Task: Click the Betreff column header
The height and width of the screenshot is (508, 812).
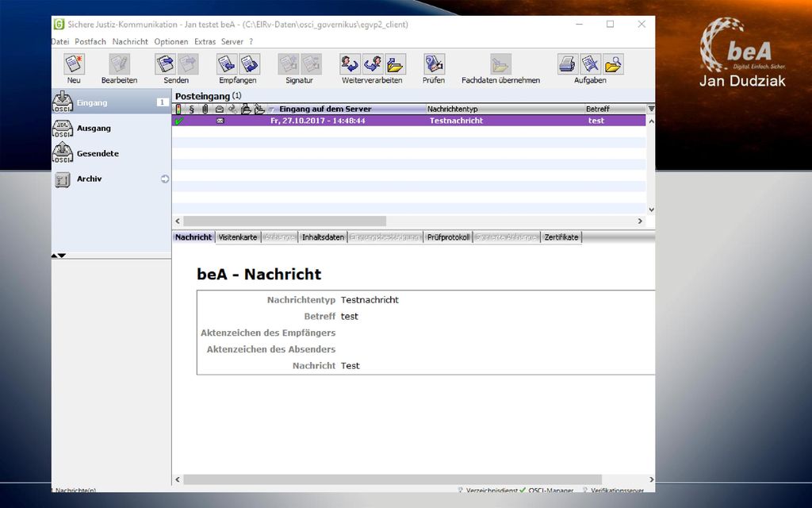Action: pos(598,110)
